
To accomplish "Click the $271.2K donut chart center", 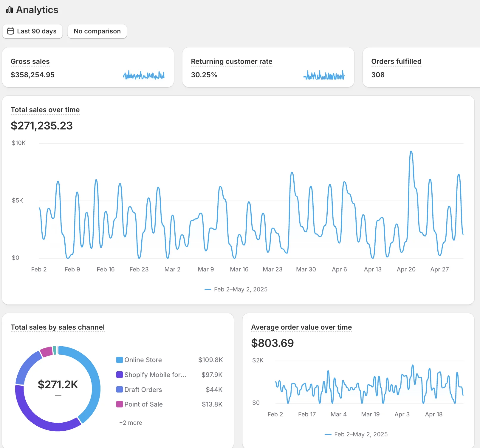I will (58, 385).
